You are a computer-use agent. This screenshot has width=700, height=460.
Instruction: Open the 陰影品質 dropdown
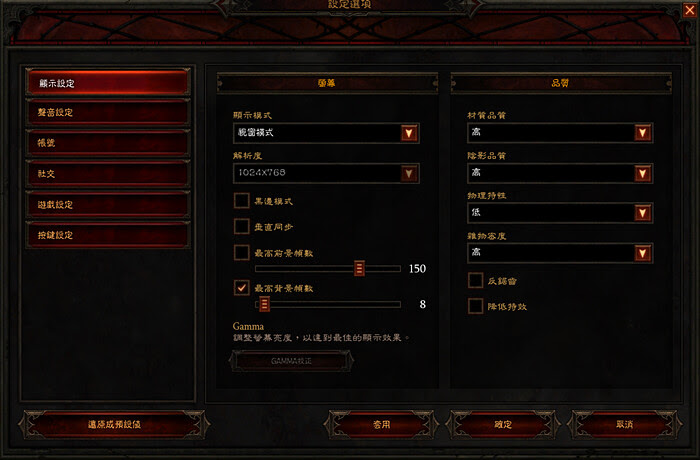[560, 173]
